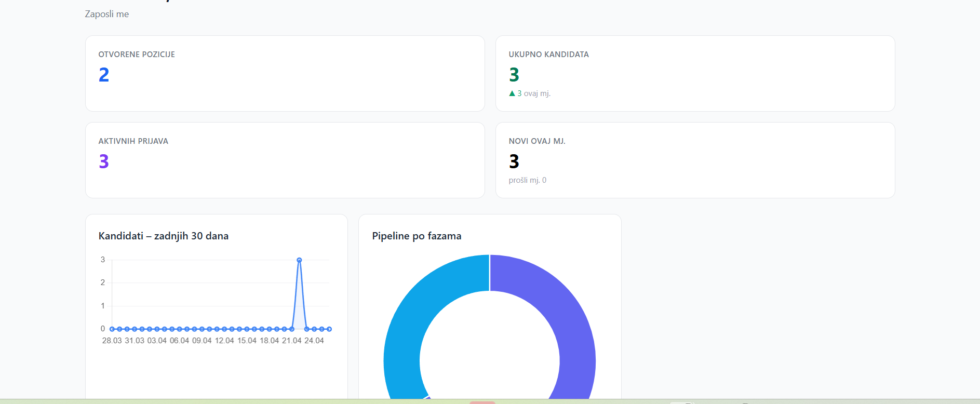Click the green 3 total candidates value
This screenshot has height=404, width=980.
514,75
